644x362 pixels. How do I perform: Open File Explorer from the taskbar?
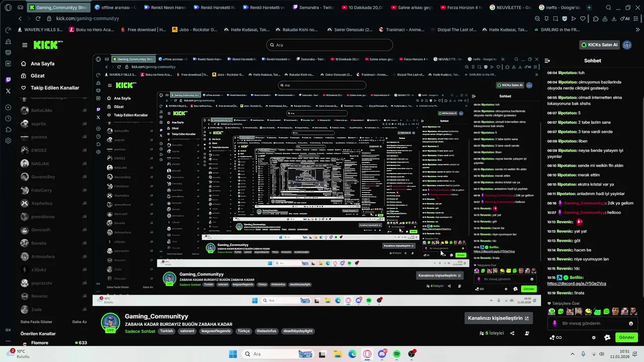point(337,354)
